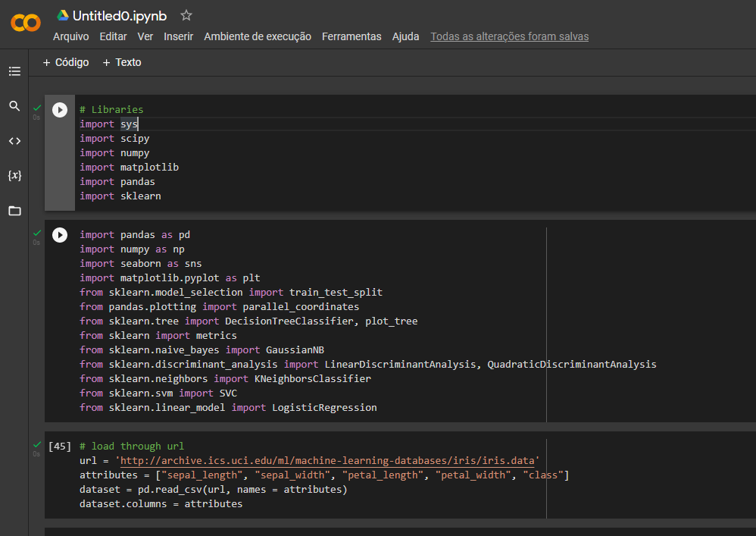Open the iris dataset URL in the code
Screen dimensions: 756x536
(318, 460)
